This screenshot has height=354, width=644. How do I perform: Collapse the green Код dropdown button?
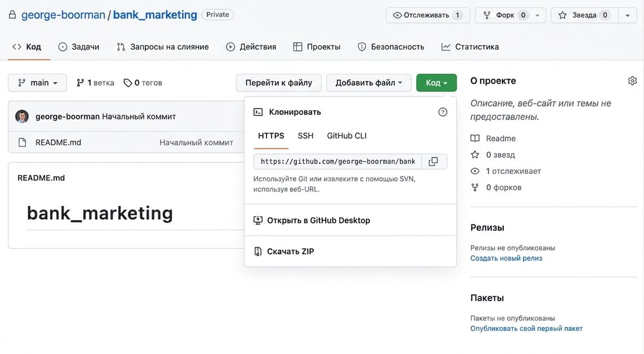tap(436, 83)
